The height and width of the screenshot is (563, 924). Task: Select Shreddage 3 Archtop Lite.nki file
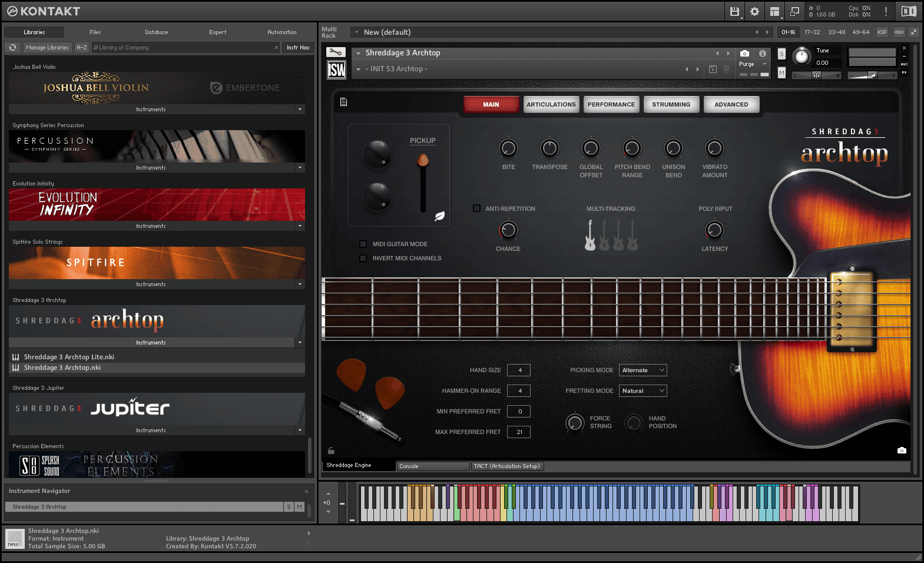pos(69,357)
